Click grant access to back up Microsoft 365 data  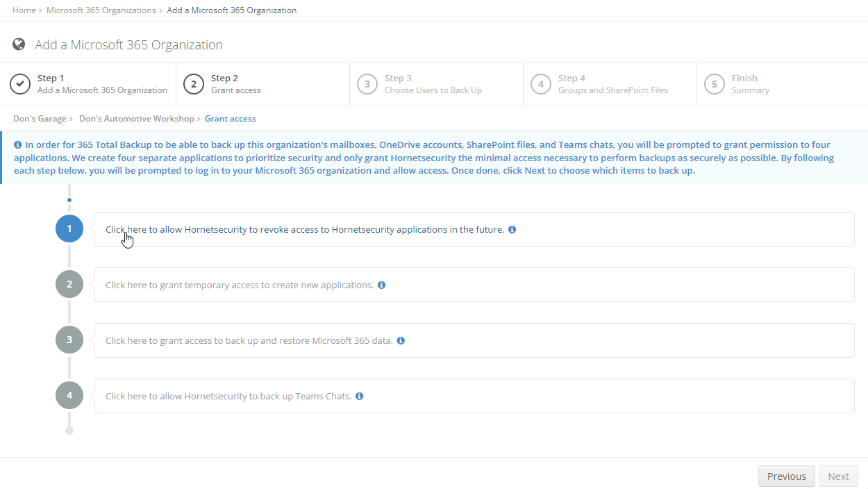tap(249, 340)
